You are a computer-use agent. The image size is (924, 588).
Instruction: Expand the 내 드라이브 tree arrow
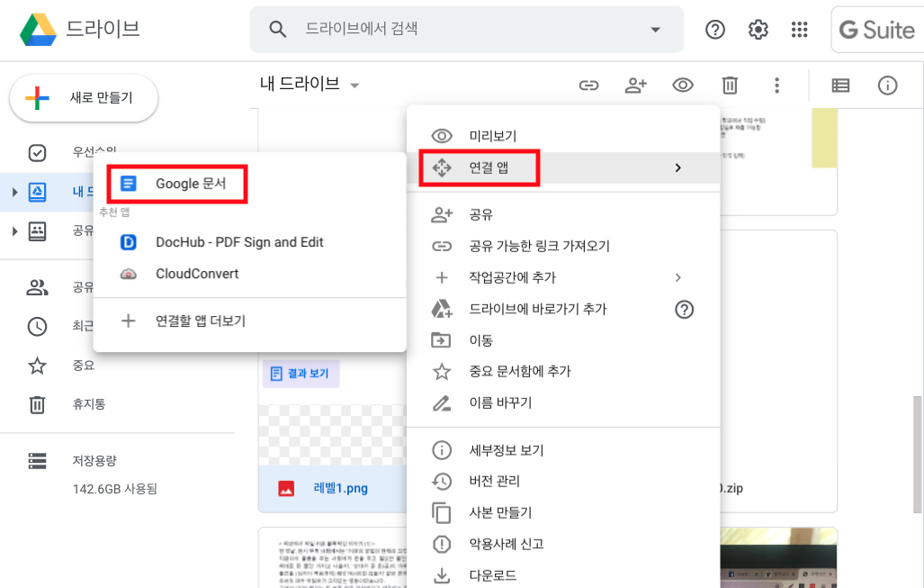pyautogui.click(x=14, y=192)
